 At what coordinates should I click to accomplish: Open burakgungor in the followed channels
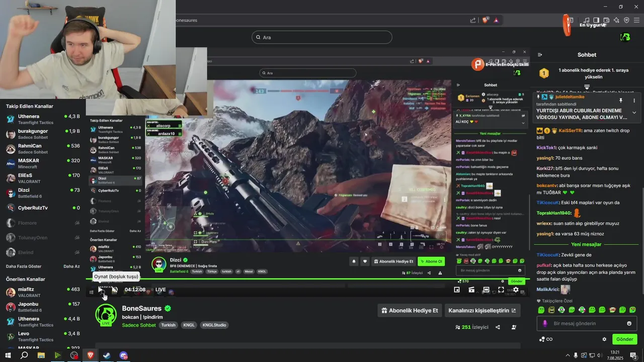[43, 134]
